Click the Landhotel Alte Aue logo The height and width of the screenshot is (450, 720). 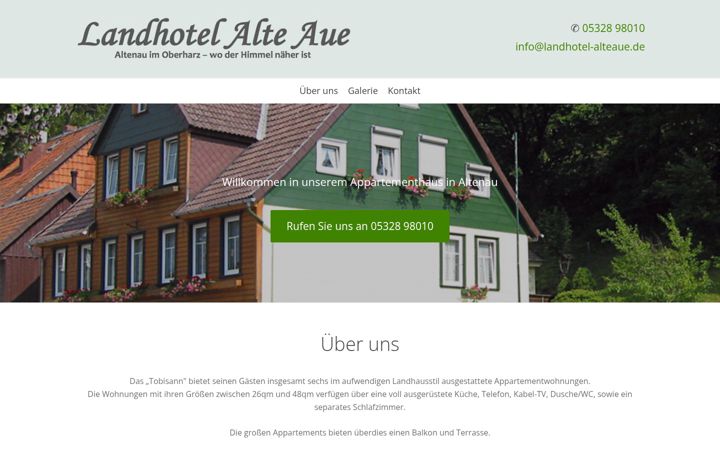click(x=214, y=39)
